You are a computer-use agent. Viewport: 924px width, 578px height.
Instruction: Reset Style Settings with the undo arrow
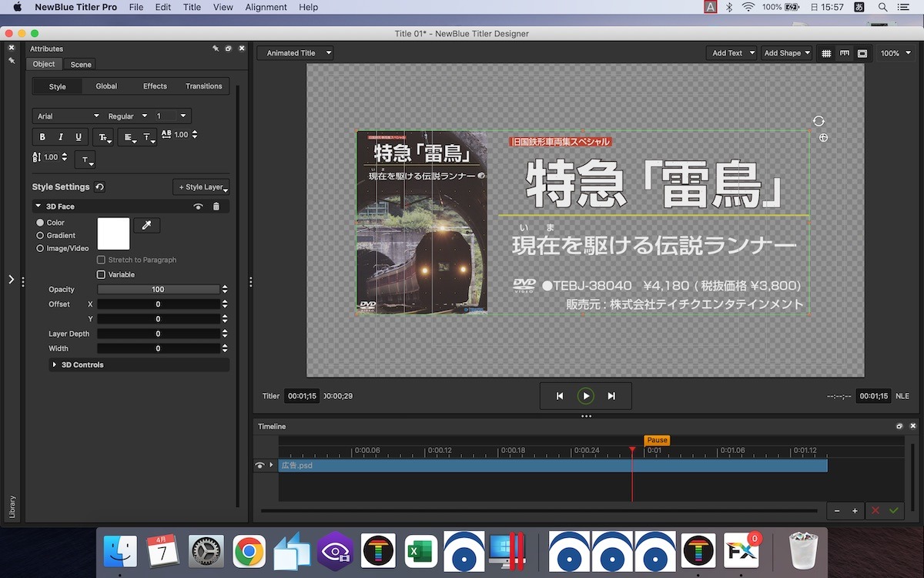99,187
